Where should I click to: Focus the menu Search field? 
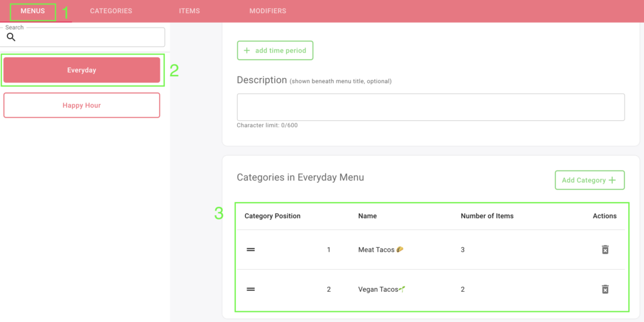84,37
